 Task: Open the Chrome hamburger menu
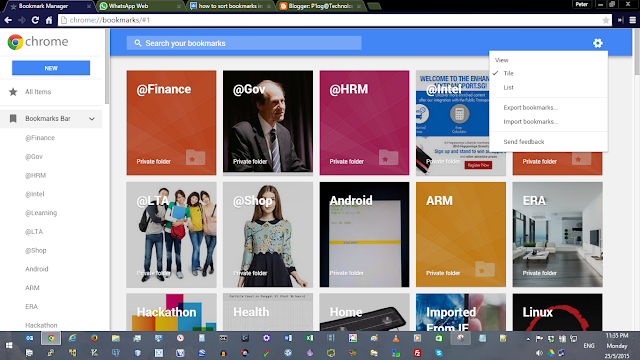pos(633,20)
